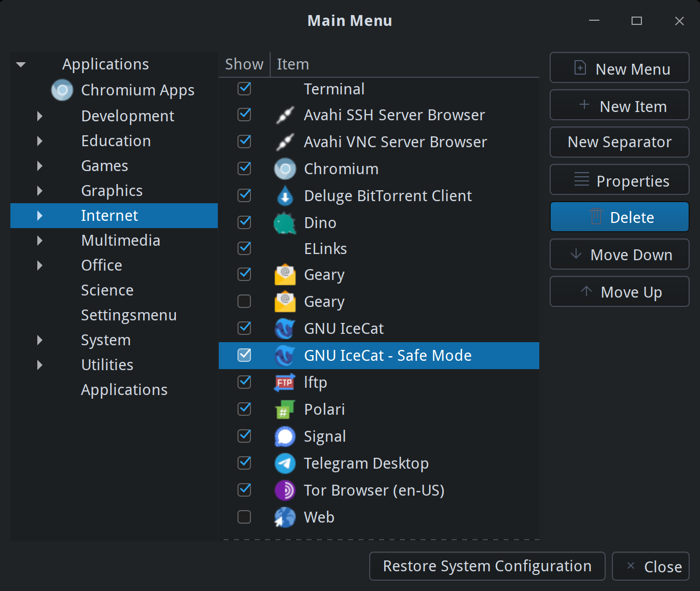Screen dimensions: 700x591
Task: Expand the Multimedia category arrow
Action: pyautogui.click(x=40, y=241)
